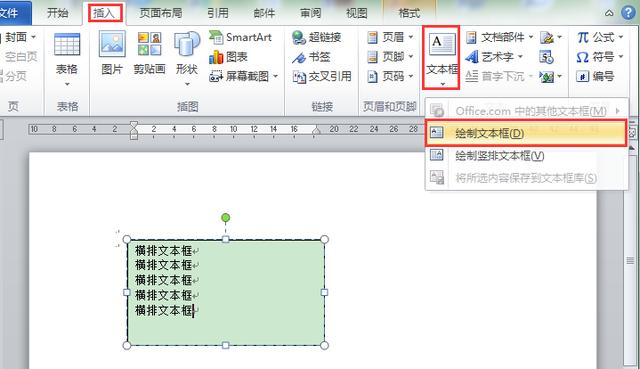Click the signature line icon
The image size is (640, 369).
[x=547, y=38]
